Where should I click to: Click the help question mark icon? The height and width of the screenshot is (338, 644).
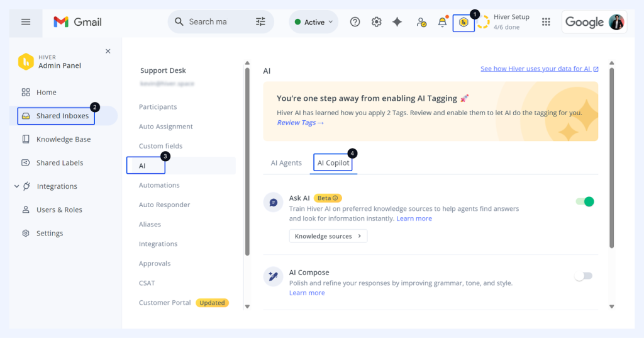(x=355, y=22)
